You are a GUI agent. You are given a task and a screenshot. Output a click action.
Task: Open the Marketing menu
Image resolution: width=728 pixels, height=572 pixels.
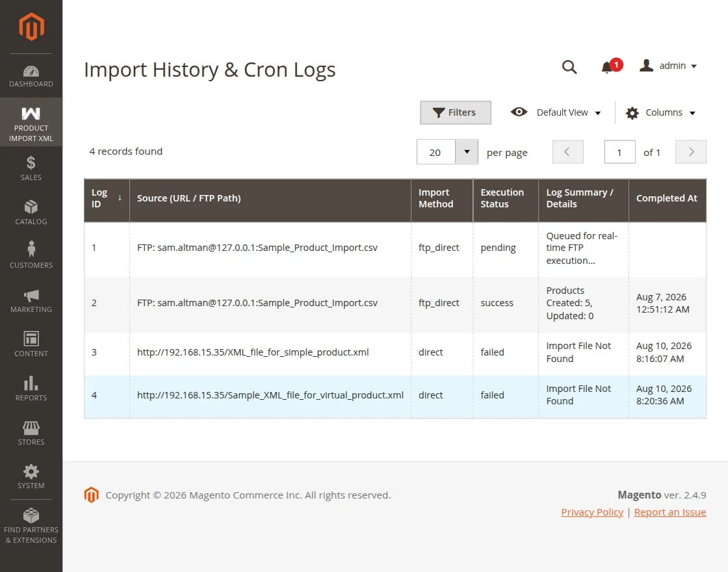tap(31, 300)
